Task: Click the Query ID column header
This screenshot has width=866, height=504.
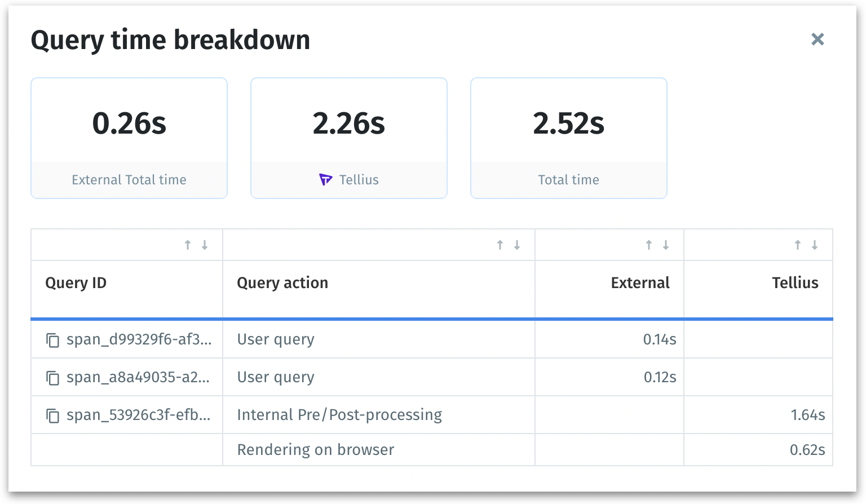Action: pyautogui.click(x=76, y=283)
